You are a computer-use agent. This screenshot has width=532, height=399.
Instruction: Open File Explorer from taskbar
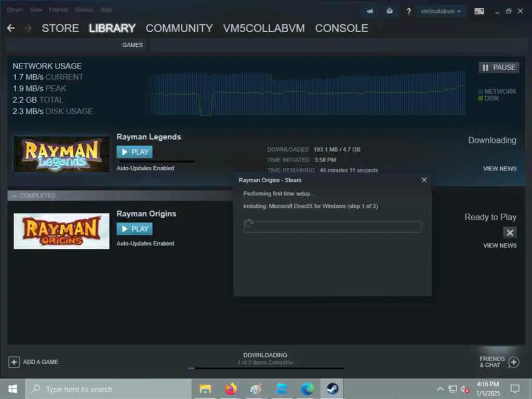click(205, 389)
